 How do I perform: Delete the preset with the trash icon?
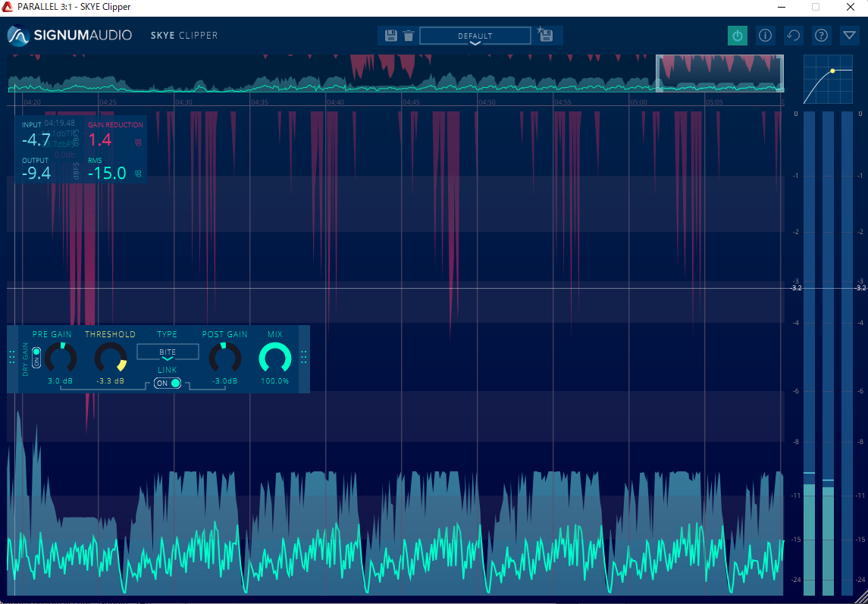pyautogui.click(x=409, y=36)
